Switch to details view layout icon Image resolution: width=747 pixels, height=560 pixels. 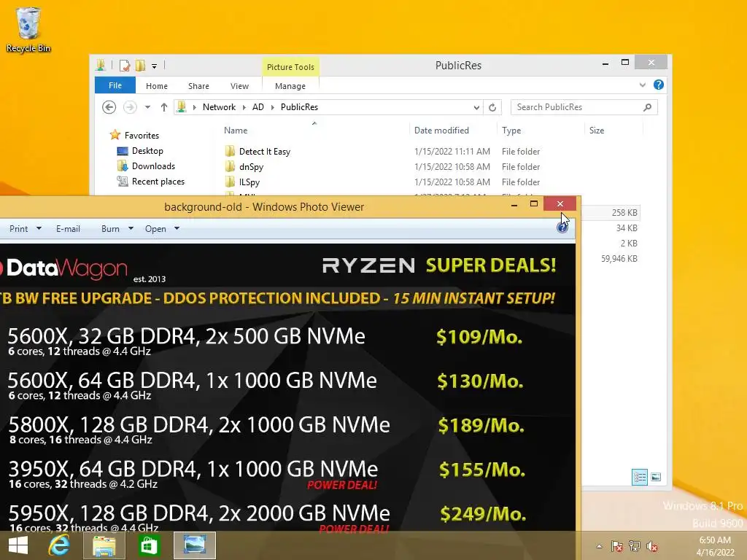tap(639, 477)
